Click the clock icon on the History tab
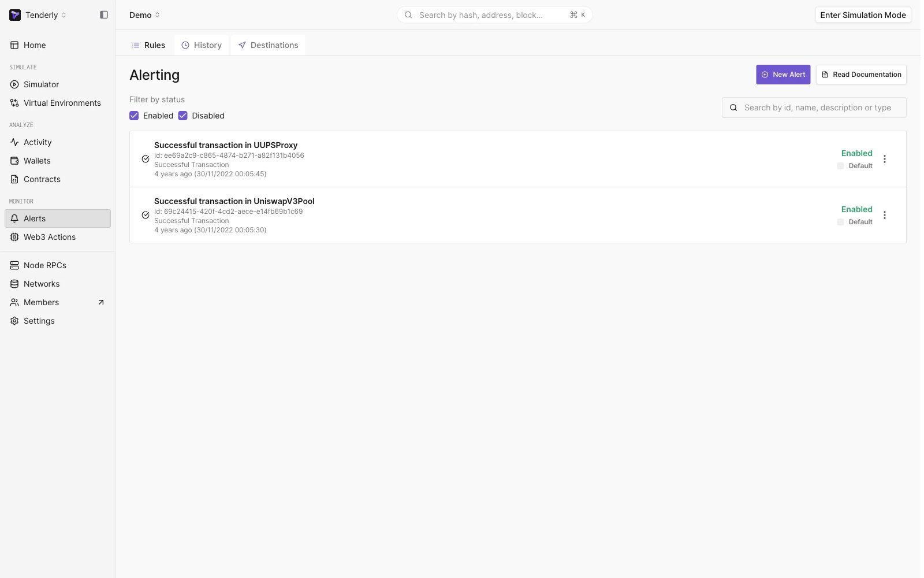The image size is (924, 578). click(x=185, y=45)
